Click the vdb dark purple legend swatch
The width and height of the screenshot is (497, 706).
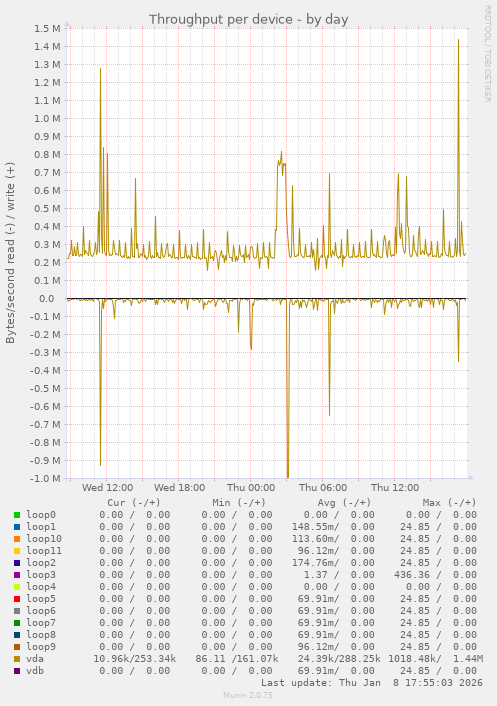click(17, 671)
